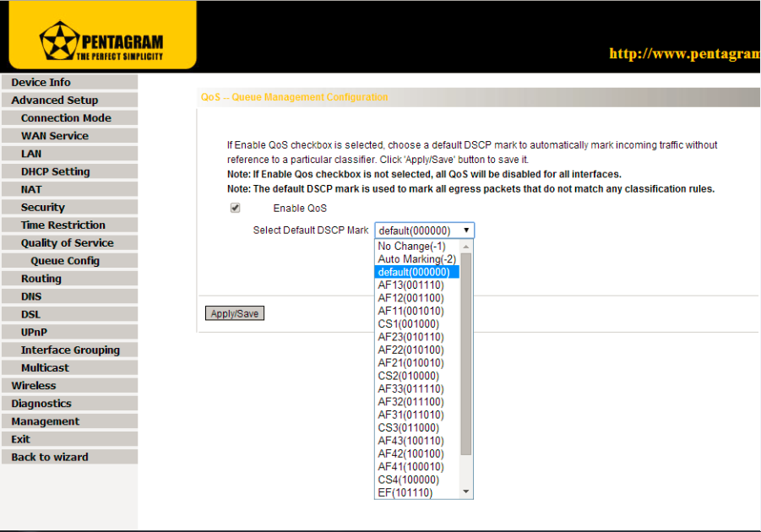Choose AF32(011100) DSCP mark
Screen dimensions: 761x532
(417, 402)
